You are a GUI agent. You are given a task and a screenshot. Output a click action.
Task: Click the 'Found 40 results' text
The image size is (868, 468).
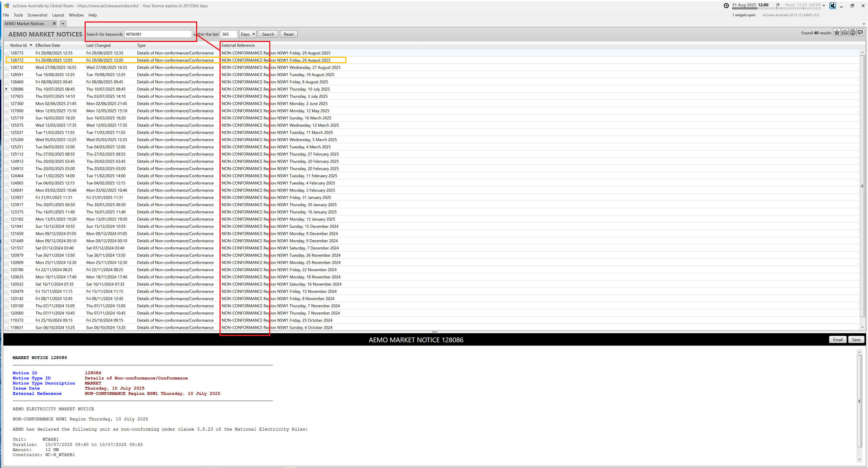(816, 33)
